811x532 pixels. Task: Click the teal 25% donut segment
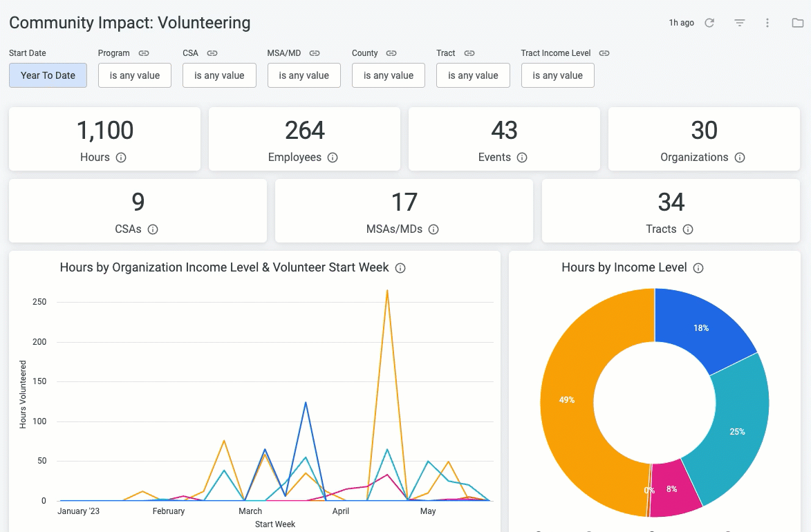coord(737,431)
